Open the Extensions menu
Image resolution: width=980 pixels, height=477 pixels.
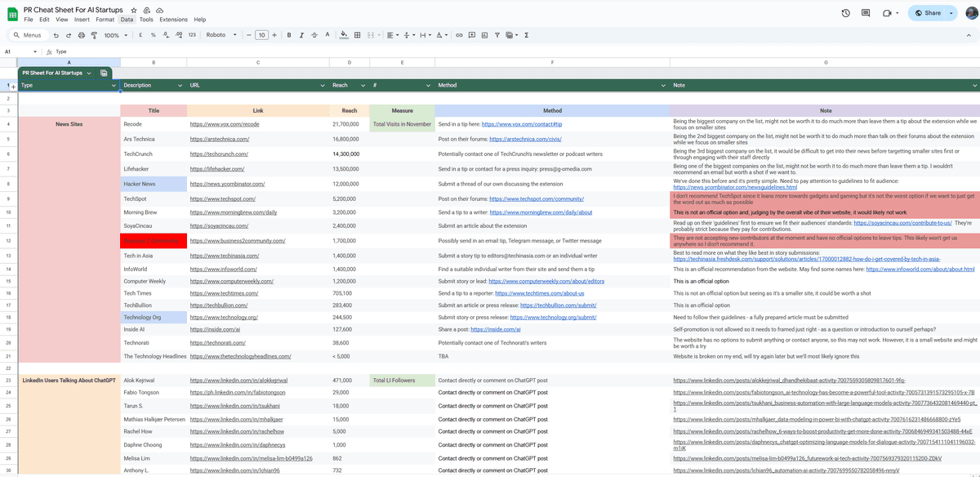pyautogui.click(x=173, y=19)
